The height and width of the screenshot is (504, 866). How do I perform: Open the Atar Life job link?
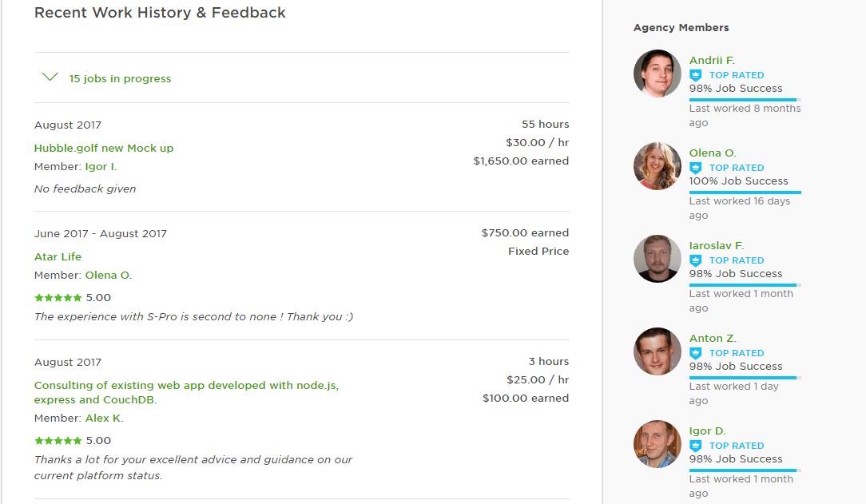(58, 256)
